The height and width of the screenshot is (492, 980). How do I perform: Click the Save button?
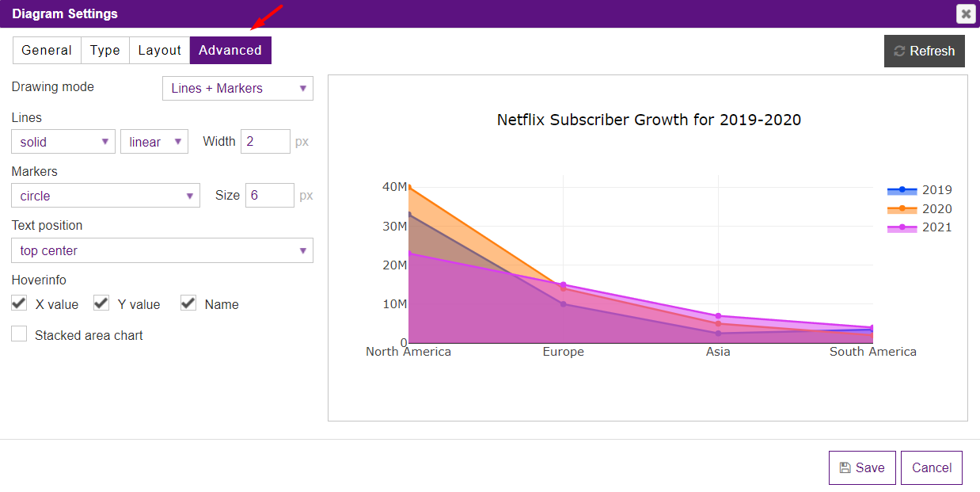pos(862,467)
